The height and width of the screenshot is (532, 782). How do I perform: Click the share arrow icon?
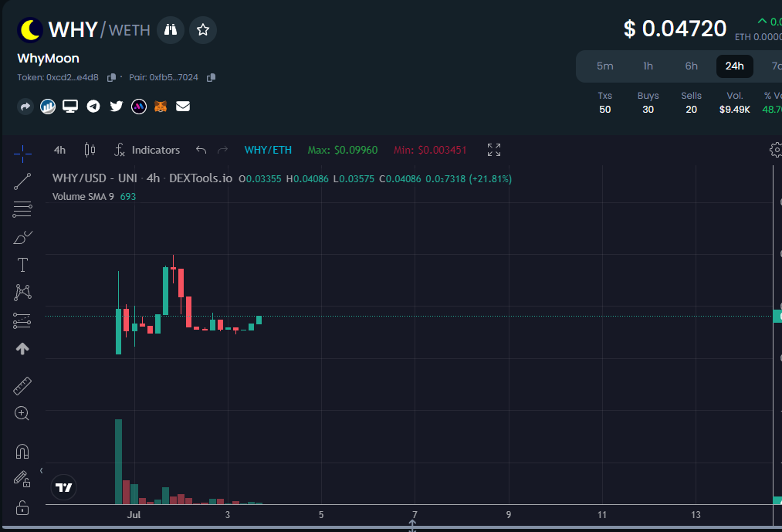25,107
